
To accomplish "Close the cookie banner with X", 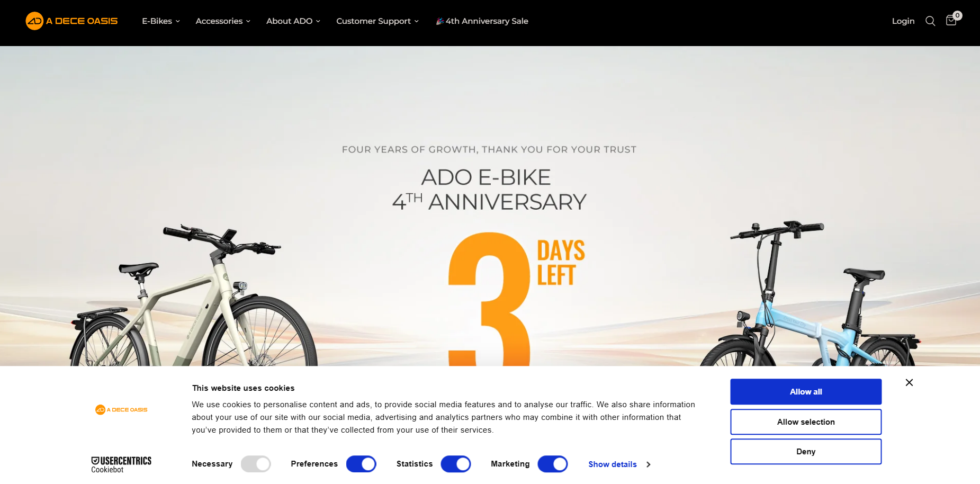I will (x=909, y=382).
